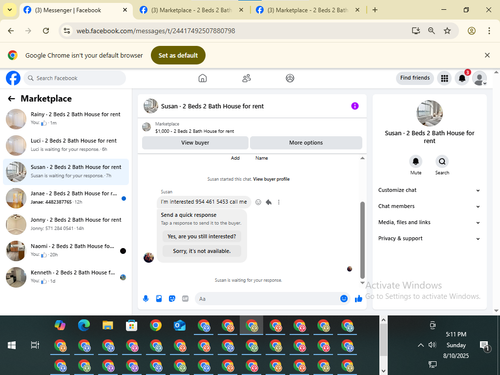The height and width of the screenshot is (375, 500).
Task: Go back using Marketplace back arrow
Action: click(11, 99)
